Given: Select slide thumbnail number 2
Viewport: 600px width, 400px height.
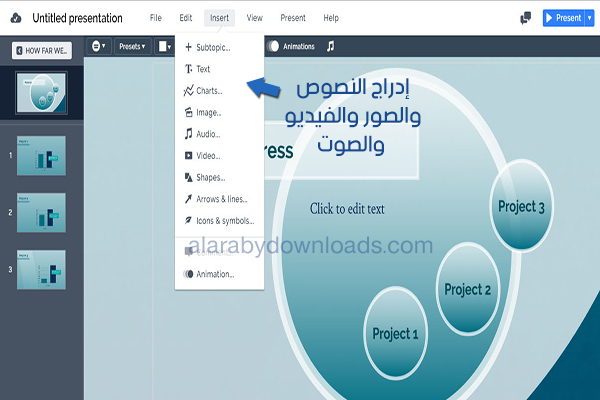Looking at the screenshot, I should (41, 212).
